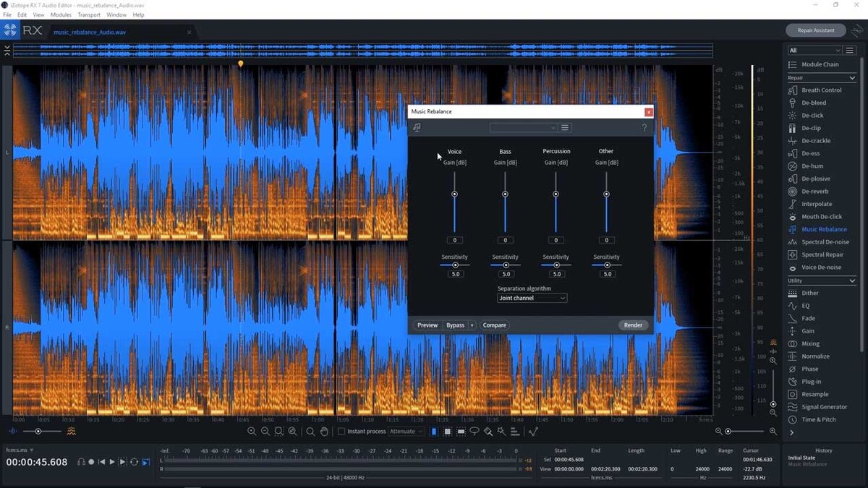Open the Separation algorithm dropdown
The image size is (868, 488).
(x=532, y=298)
